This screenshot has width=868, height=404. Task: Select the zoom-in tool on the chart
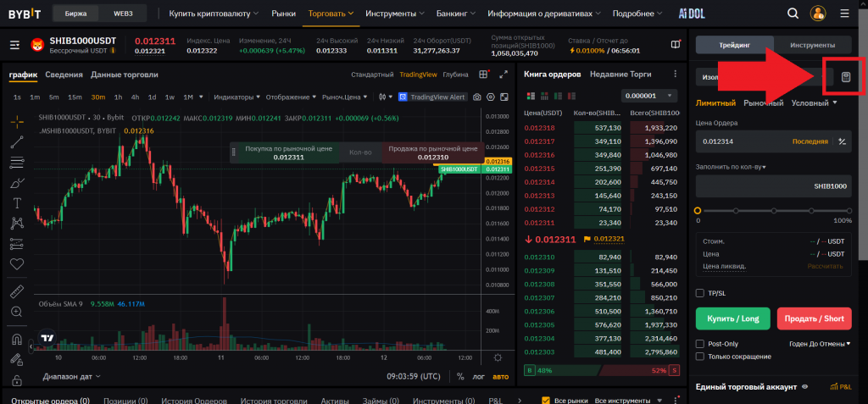17,312
